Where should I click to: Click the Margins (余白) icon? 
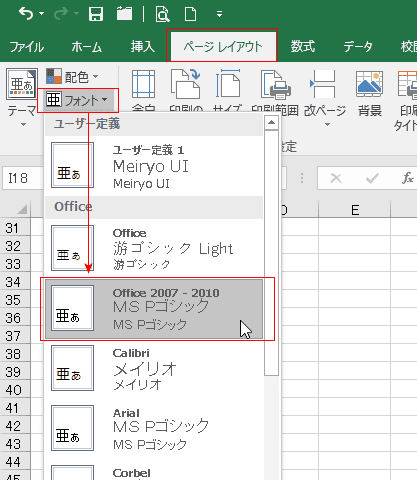click(143, 84)
